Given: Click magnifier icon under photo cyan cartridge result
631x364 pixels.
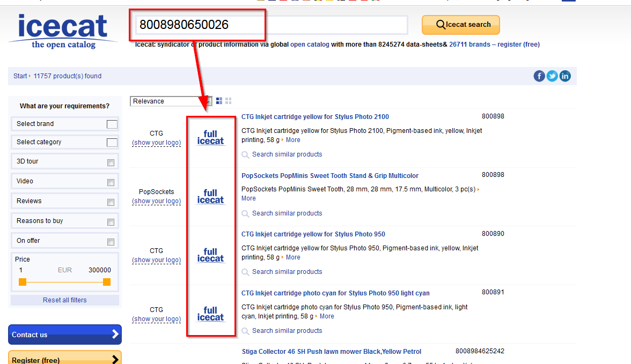Looking at the screenshot, I should [245, 331].
